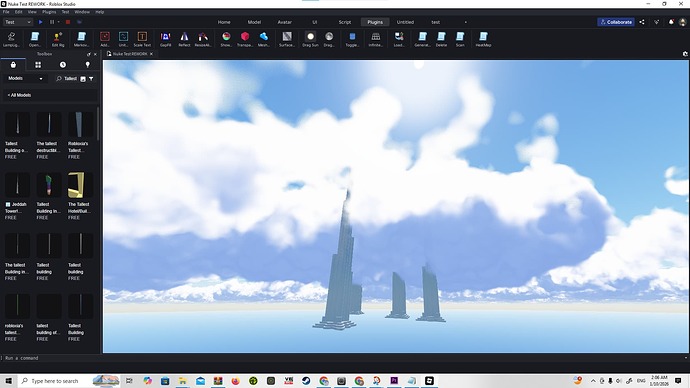Open the Edit menu
The width and height of the screenshot is (690, 388).
click(18, 12)
